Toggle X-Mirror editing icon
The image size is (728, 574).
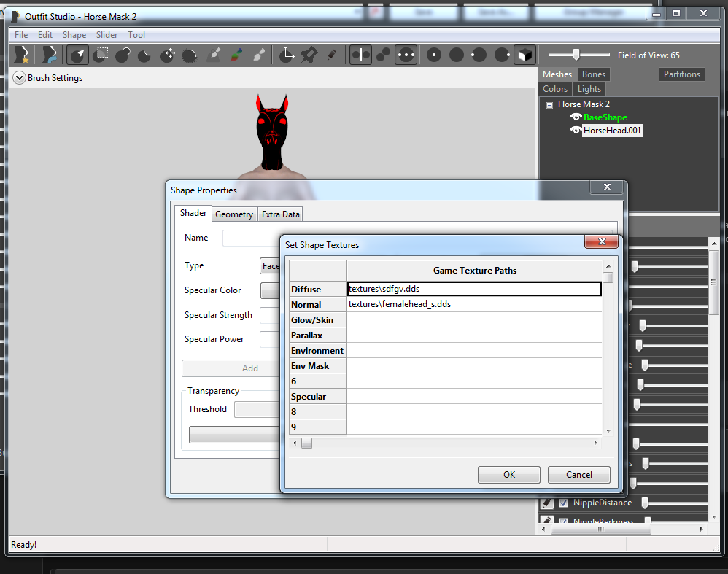click(x=360, y=55)
